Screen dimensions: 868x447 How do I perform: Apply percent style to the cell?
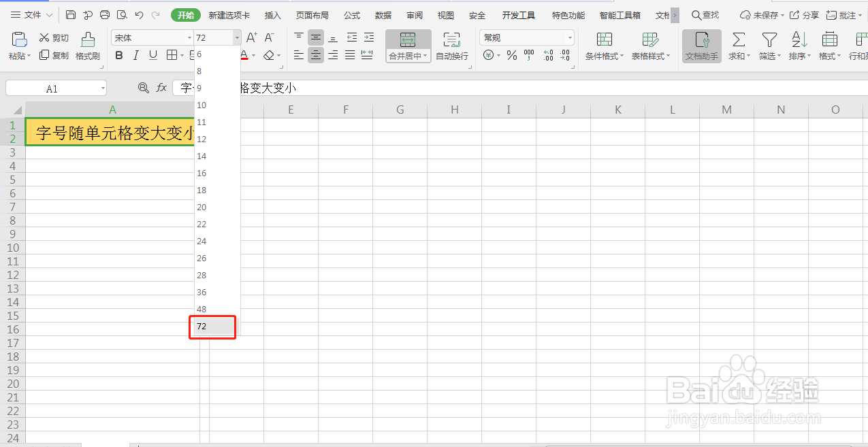click(x=512, y=56)
